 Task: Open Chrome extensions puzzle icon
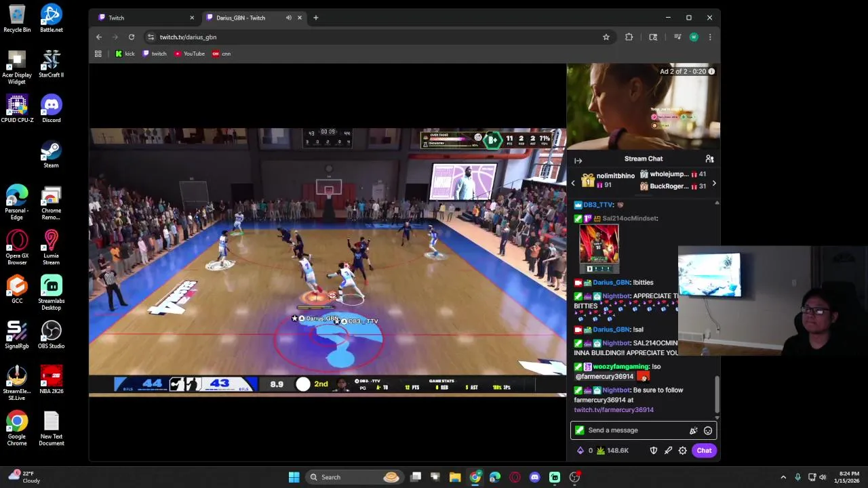629,37
